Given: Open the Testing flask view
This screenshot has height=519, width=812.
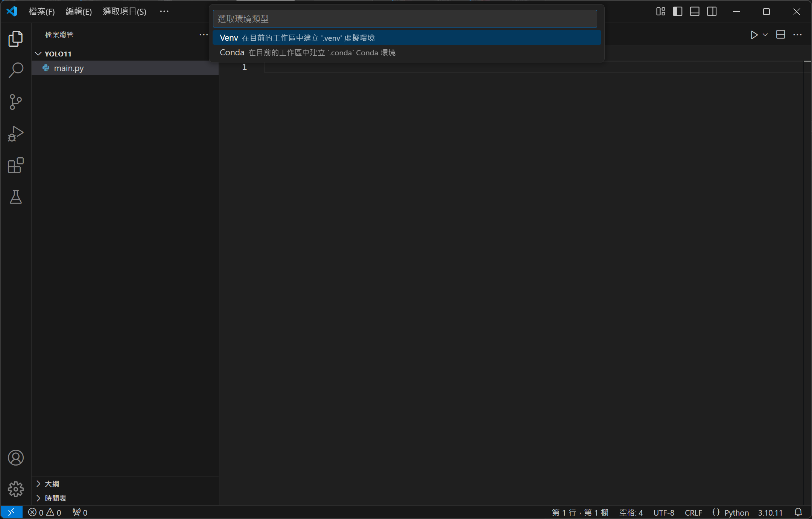Looking at the screenshot, I should point(15,197).
